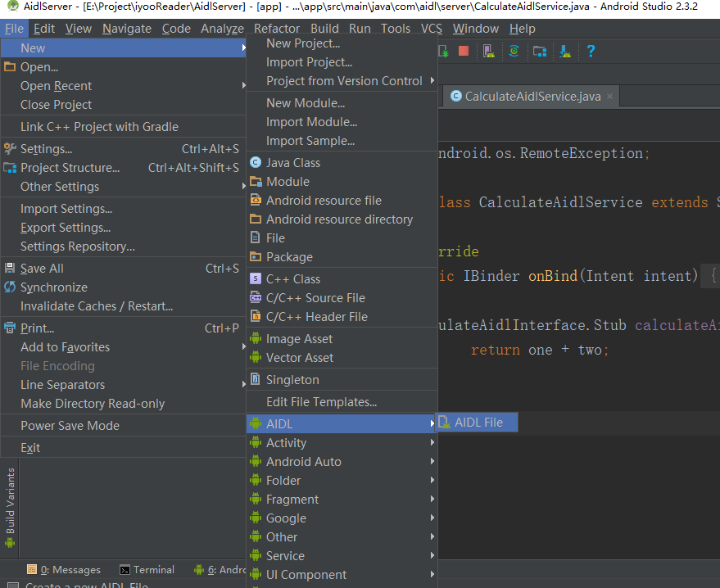Click the Java Class circle icon
The height and width of the screenshot is (588, 720).
[256, 162]
